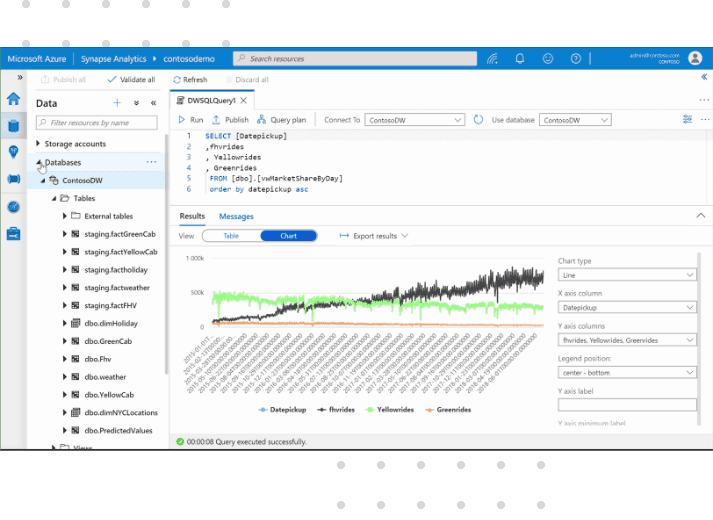Viewport: 713px width, 520px height.
Task: Click the Y axis label input
Action: pyautogui.click(x=627, y=405)
